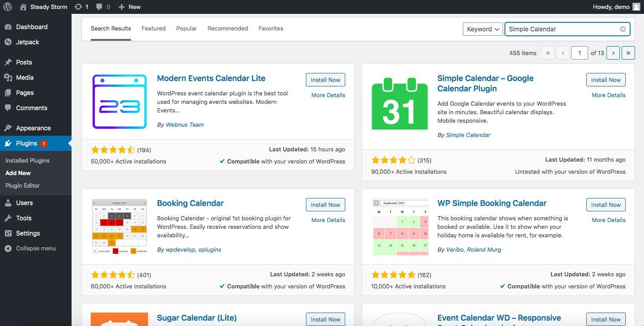Click the plus icon for New content
This screenshot has width=644, height=326.
tap(122, 7)
